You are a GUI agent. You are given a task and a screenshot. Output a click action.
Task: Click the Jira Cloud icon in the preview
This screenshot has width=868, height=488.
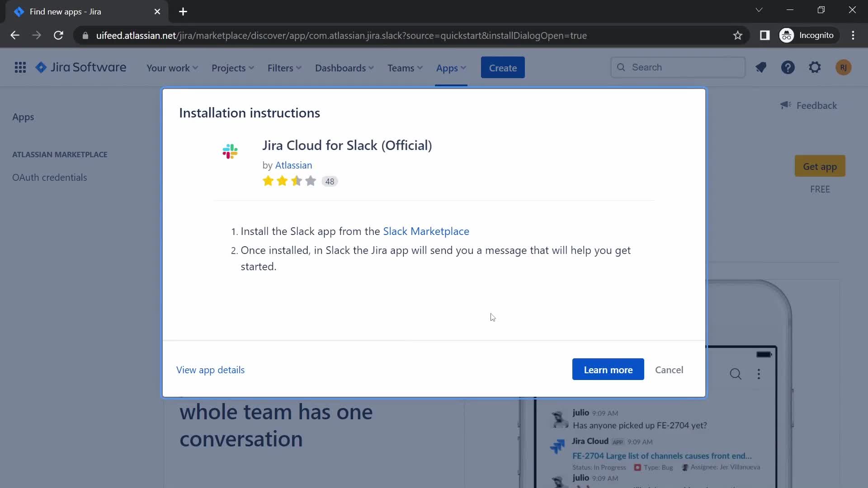pos(558,446)
